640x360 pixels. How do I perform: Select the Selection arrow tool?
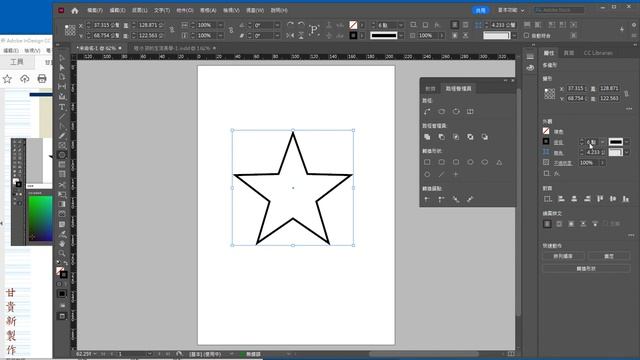(62, 58)
